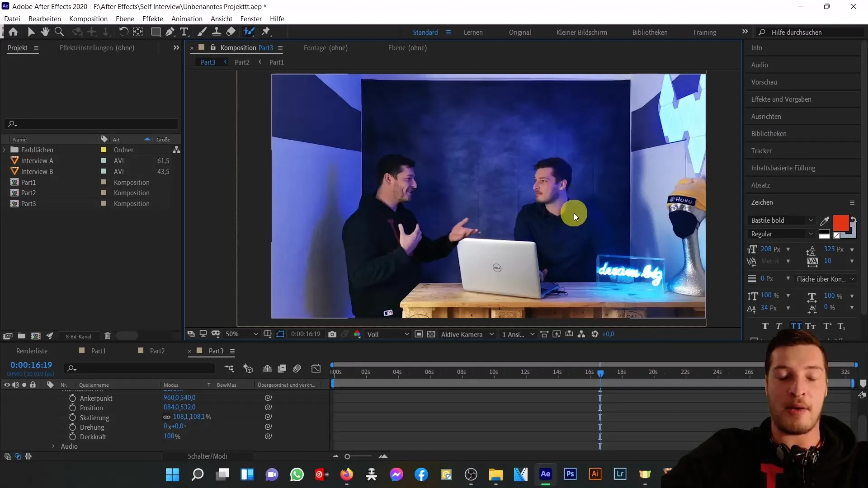868x488 pixels.
Task: Click the blue current time indicator in the timeline
Action: click(600, 374)
